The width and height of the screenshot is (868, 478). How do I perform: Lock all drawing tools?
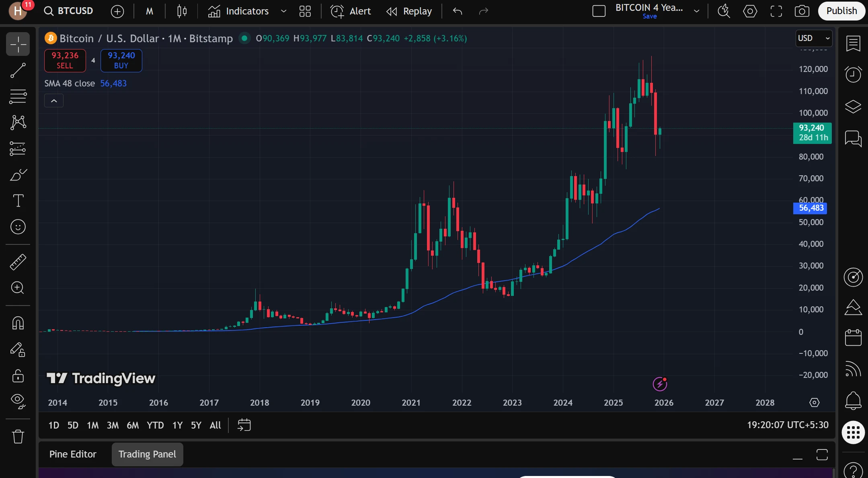18,376
